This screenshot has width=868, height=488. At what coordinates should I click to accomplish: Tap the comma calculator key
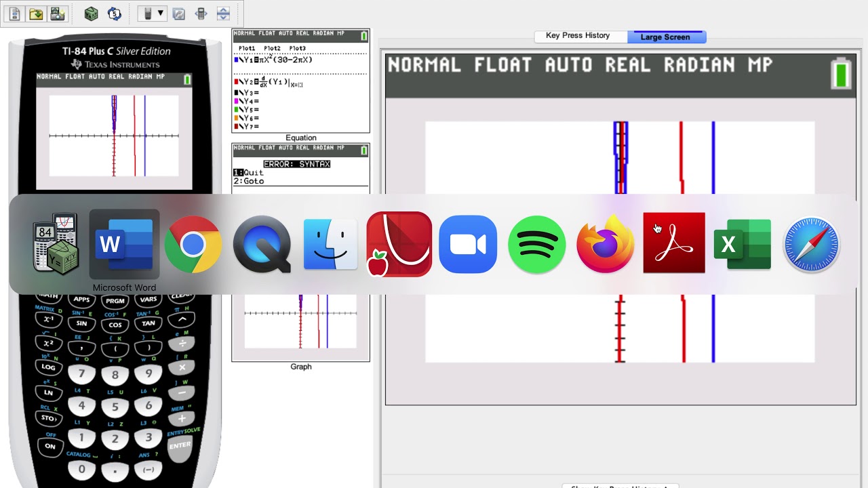click(x=82, y=348)
